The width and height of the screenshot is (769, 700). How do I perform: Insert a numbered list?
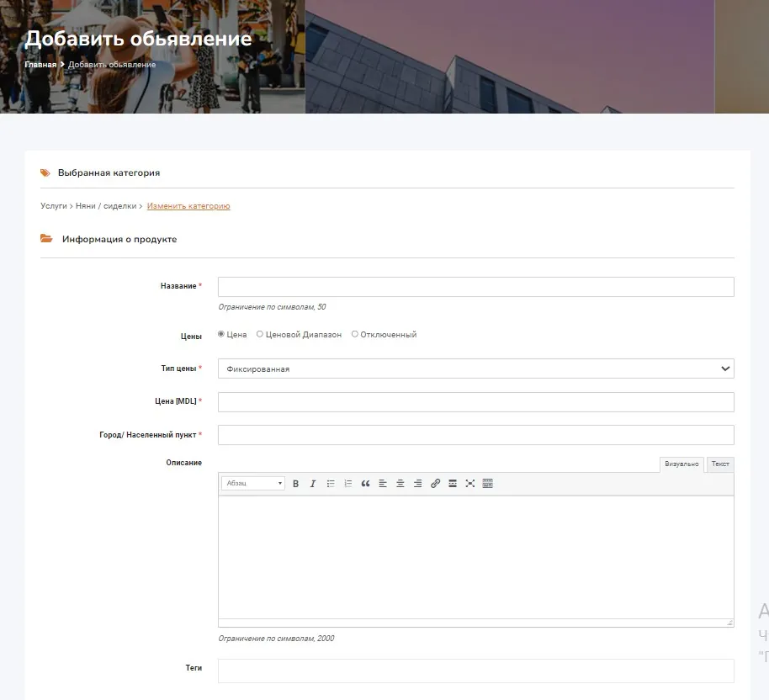click(x=348, y=484)
